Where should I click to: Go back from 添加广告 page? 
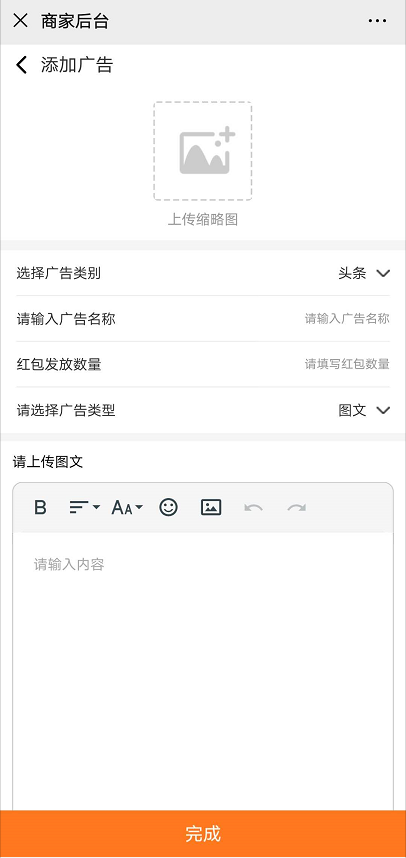(21, 65)
